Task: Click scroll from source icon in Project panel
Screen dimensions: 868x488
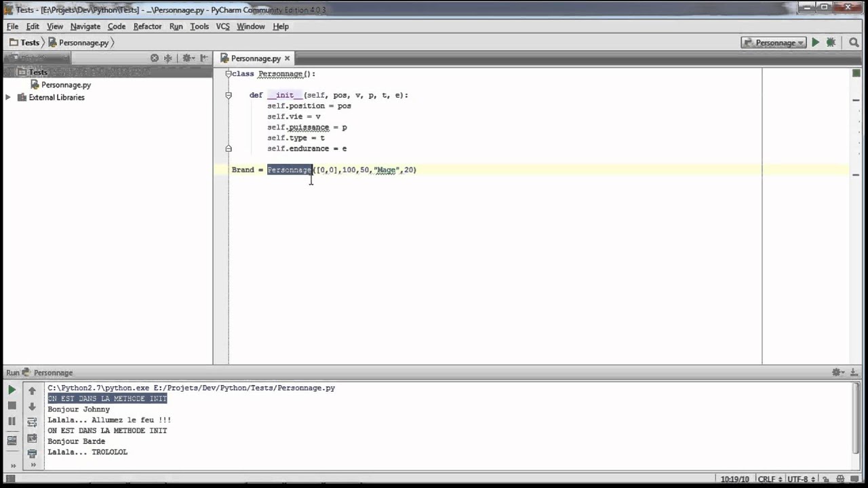Action: click(155, 58)
